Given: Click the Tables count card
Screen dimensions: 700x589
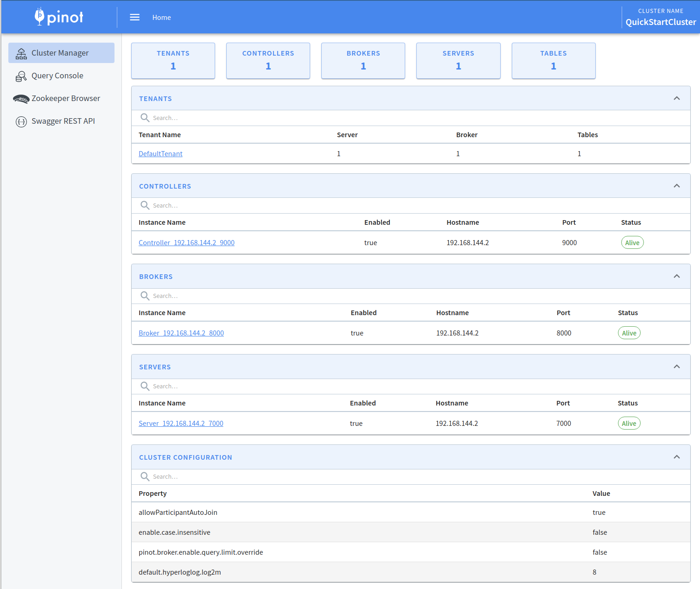Looking at the screenshot, I should click(x=553, y=61).
